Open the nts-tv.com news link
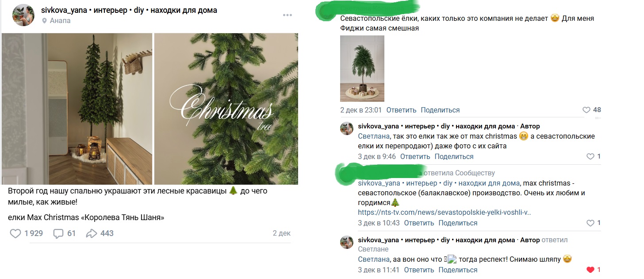Image resolution: width=644 pixels, height=279 pixels. click(x=444, y=213)
